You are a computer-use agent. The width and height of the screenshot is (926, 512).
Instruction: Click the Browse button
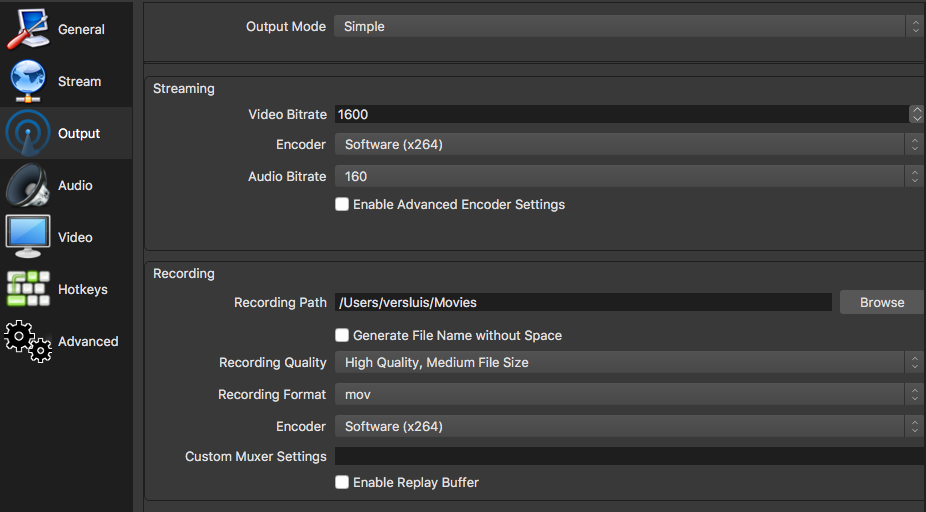881,302
